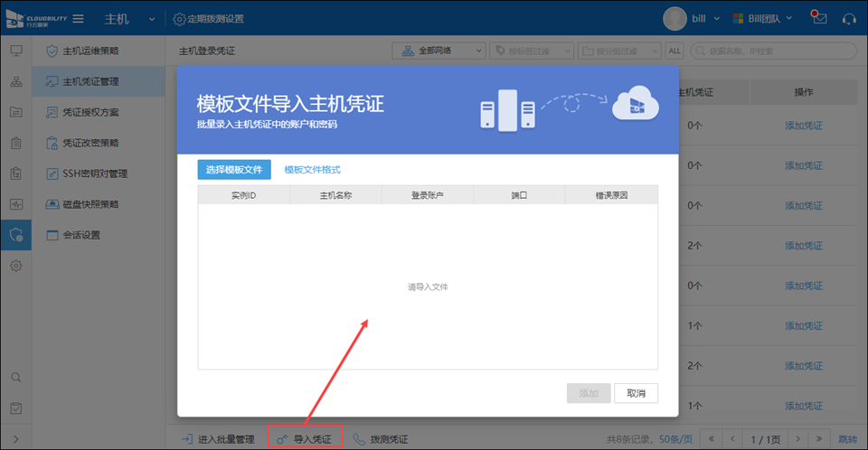868x450 pixels.
Task: Toggle the ALL filter button
Action: click(x=675, y=51)
